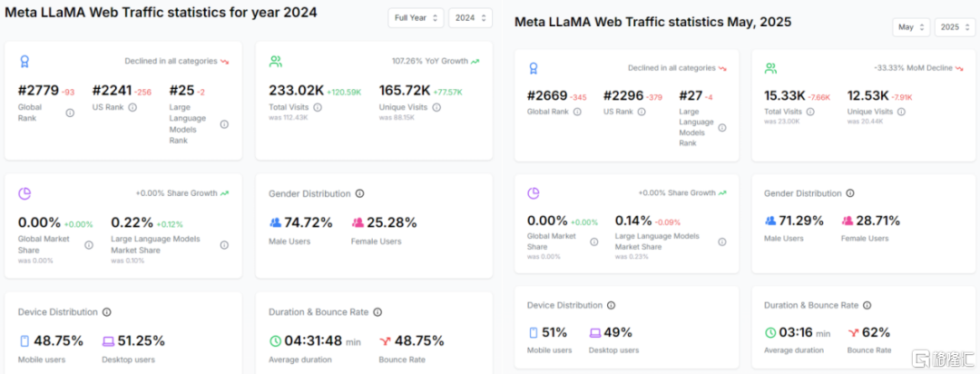The width and height of the screenshot is (980, 374).
Task: Click info icon beside #25 Large Language Models Rank
Action: click(224, 124)
